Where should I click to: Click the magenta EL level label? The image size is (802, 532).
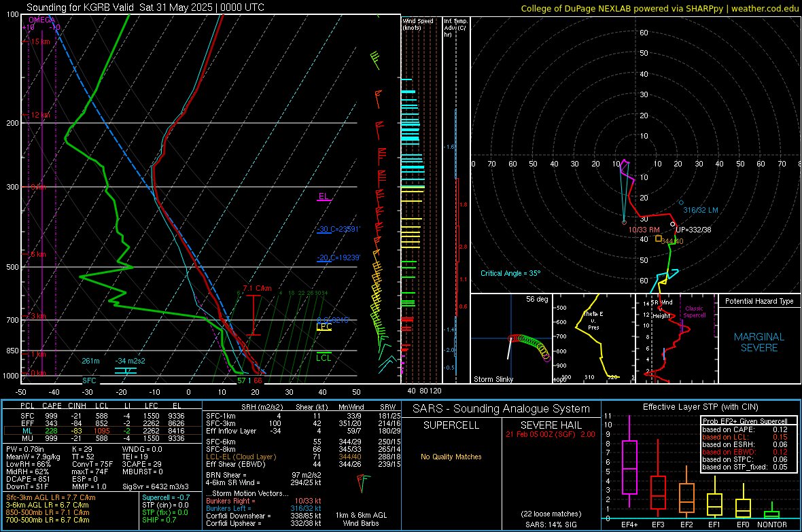324,196
